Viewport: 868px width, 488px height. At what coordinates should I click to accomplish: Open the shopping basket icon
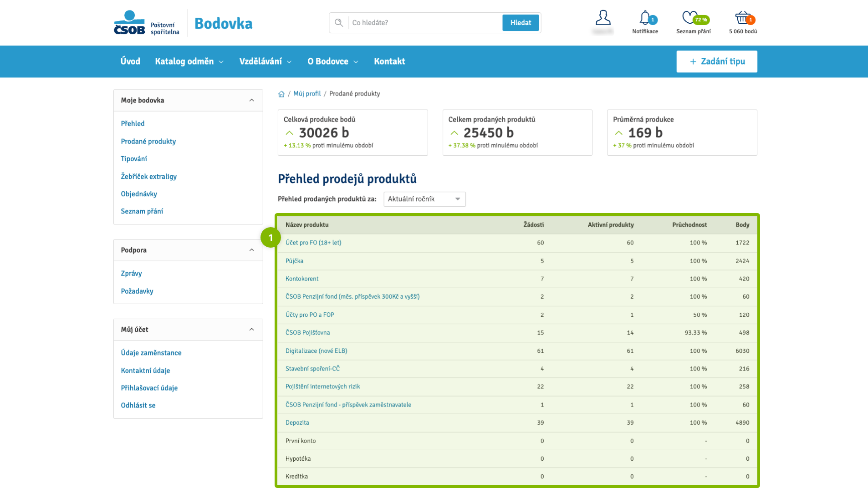(743, 18)
